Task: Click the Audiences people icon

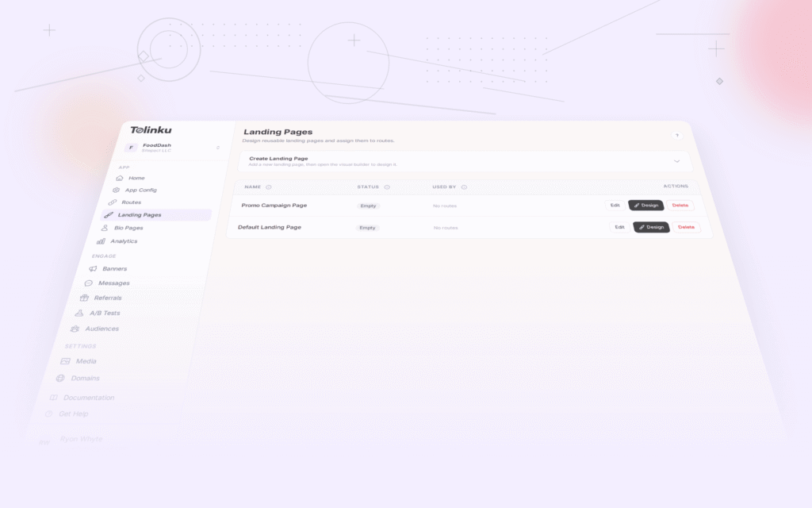Action: click(75, 329)
